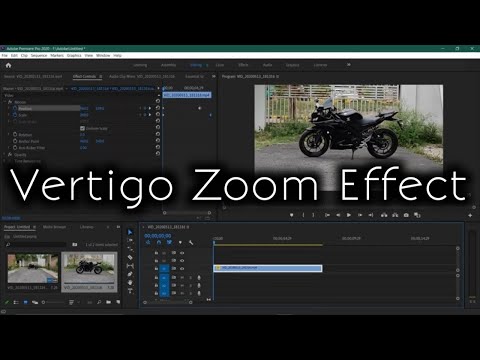Mute audio track A1

point(182,277)
